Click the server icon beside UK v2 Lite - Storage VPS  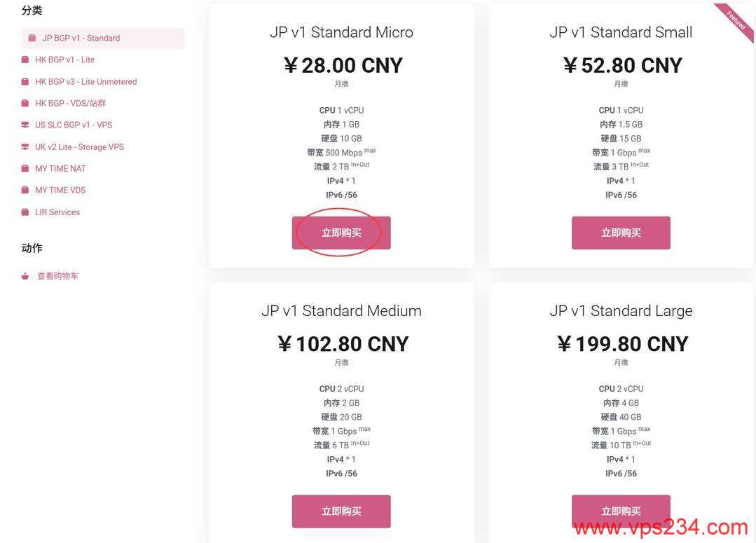pyautogui.click(x=25, y=146)
